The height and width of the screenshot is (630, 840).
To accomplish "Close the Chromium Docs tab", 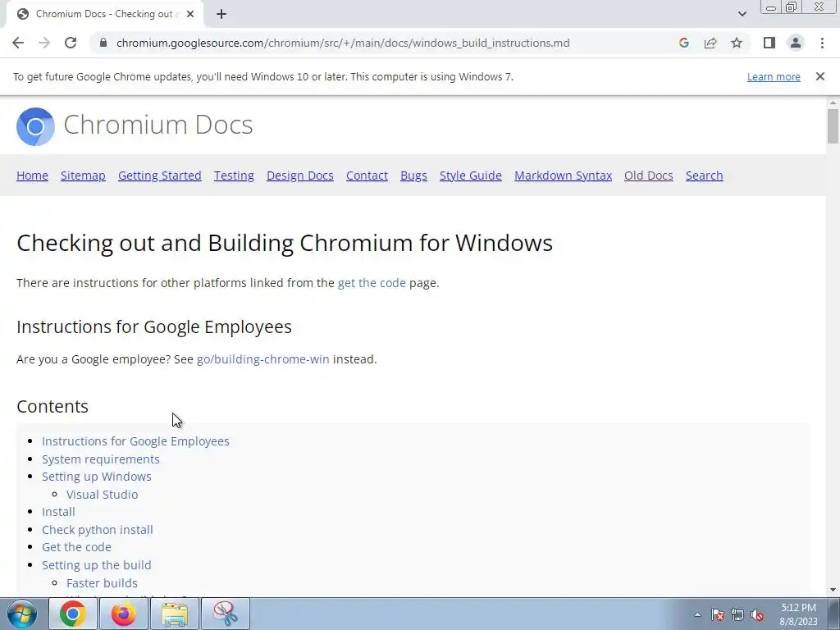I will pos(190,15).
